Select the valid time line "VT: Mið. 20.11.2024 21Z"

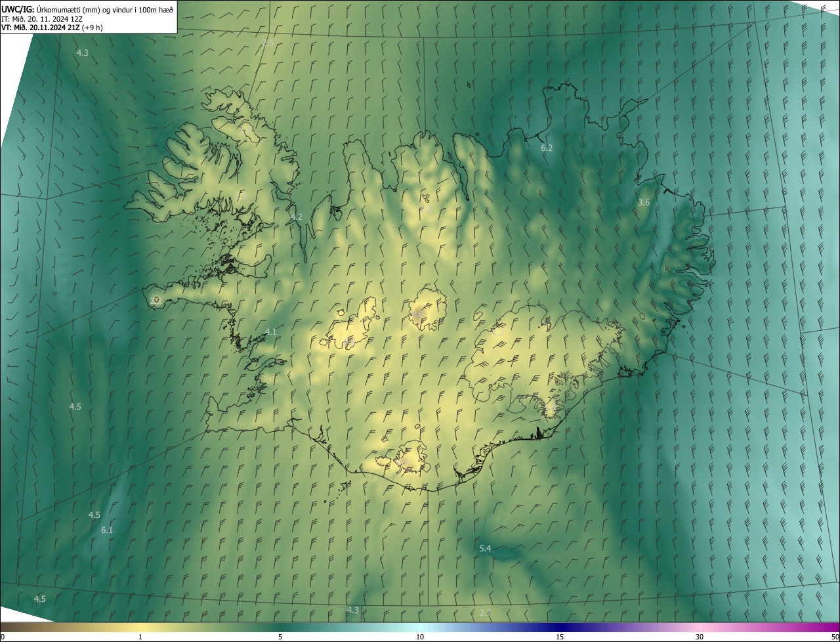41,28
